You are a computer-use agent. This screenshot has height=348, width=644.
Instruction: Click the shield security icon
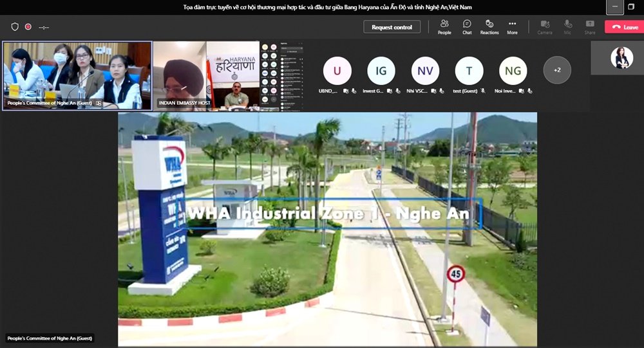tap(15, 27)
